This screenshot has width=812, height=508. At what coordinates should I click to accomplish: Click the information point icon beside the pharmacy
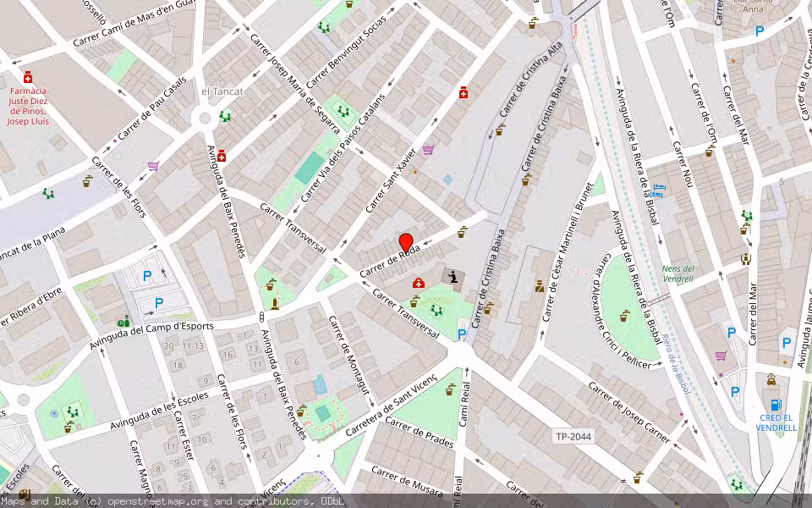pos(453,277)
